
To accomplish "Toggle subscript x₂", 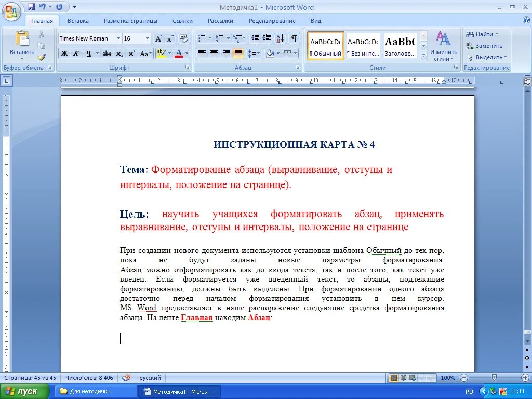I will coord(119,54).
